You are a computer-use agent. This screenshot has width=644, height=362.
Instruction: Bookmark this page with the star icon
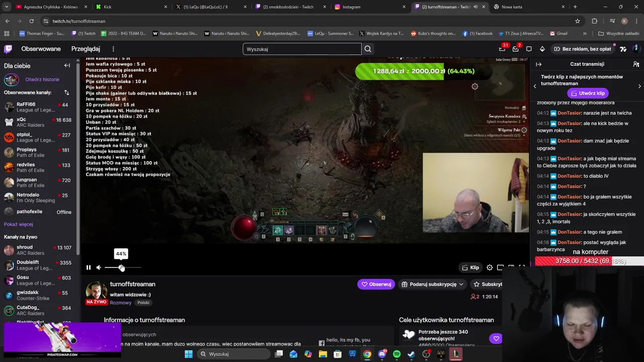[578, 21]
